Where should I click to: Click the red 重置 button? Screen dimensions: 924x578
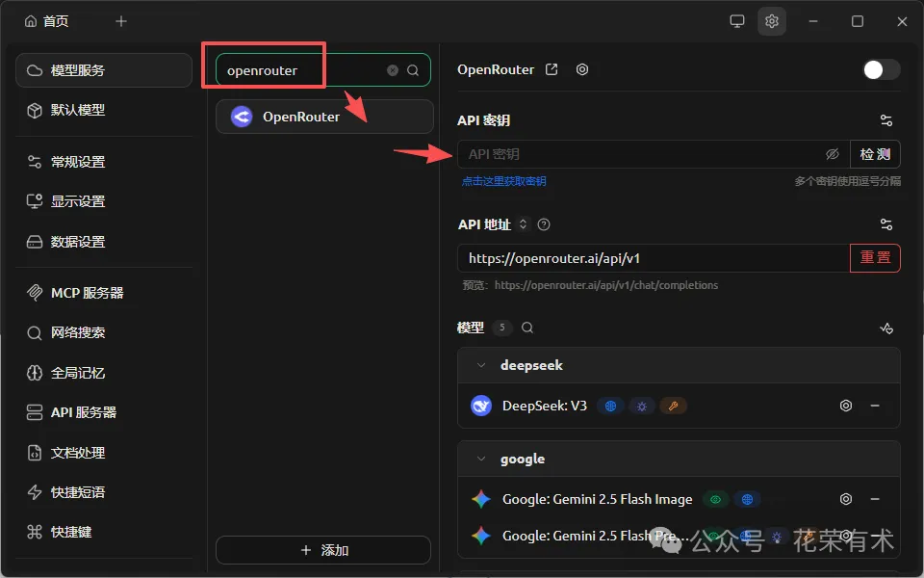point(875,258)
